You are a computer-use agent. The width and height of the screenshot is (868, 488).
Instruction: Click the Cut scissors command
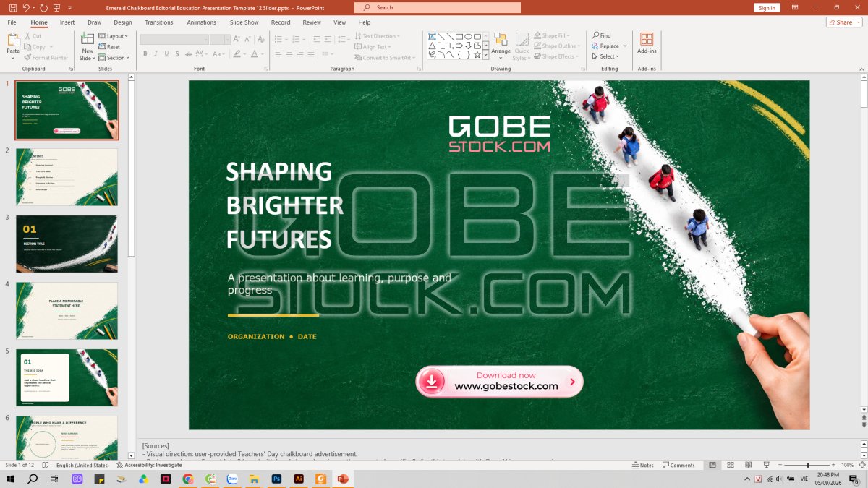point(33,35)
